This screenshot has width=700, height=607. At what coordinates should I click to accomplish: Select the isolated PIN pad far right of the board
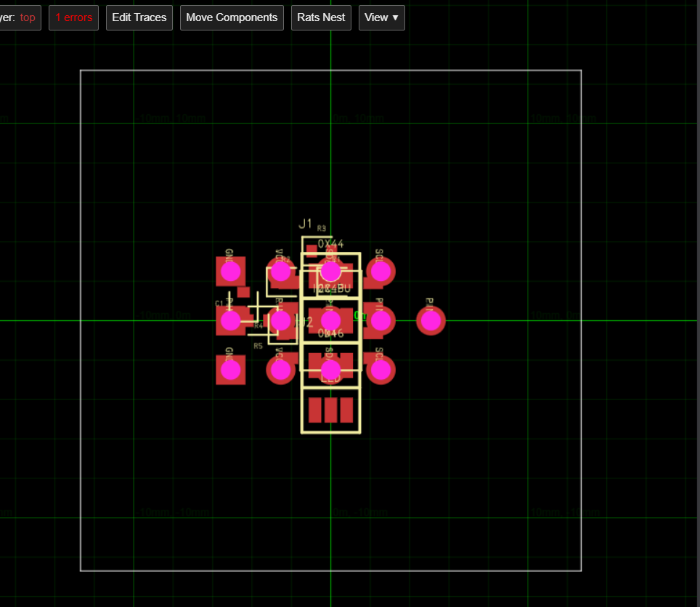431,320
